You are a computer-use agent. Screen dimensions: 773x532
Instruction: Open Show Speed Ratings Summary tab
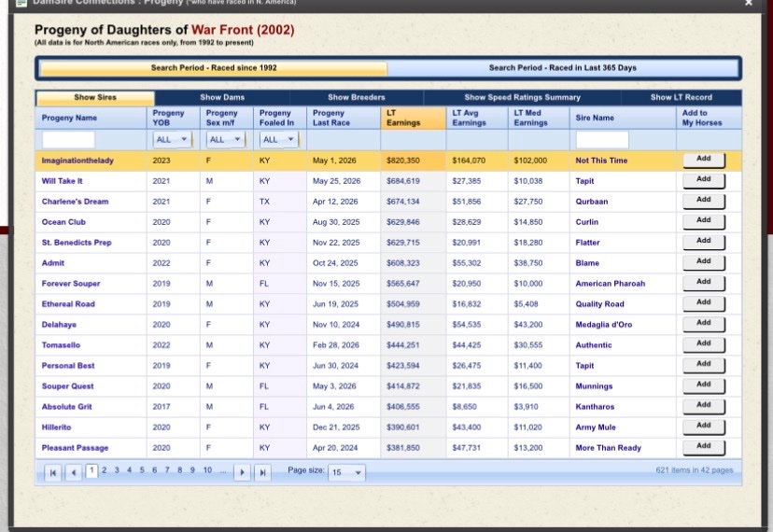pyautogui.click(x=523, y=97)
